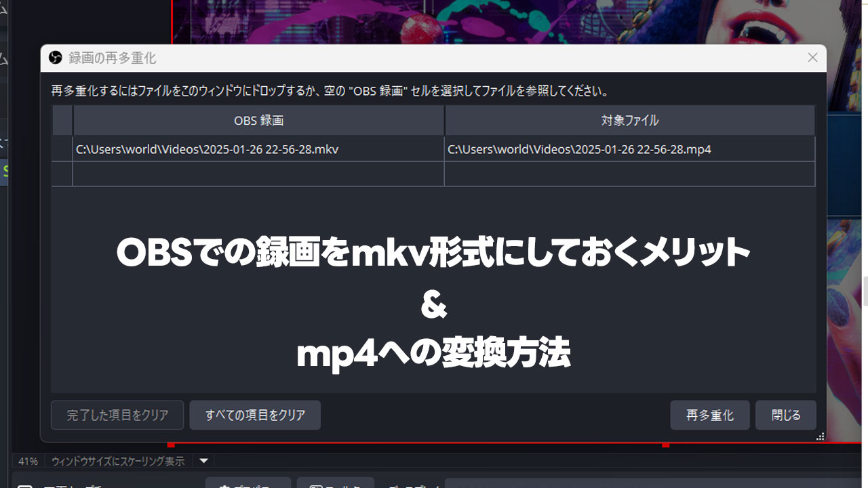
Task: Open the preview scaling dropdown arrow
Action: click(x=203, y=462)
